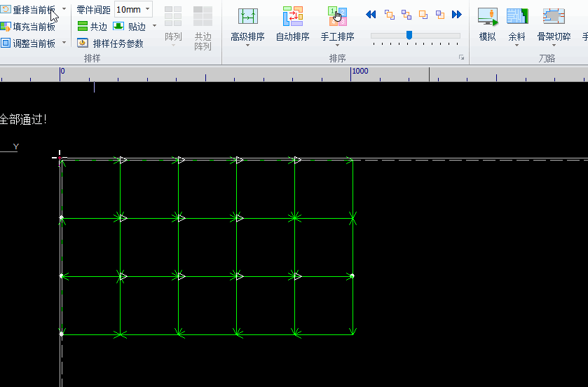The width and height of the screenshot is (588, 387).
Task: Open the 排序 group dialog launcher
Action: (461, 58)
